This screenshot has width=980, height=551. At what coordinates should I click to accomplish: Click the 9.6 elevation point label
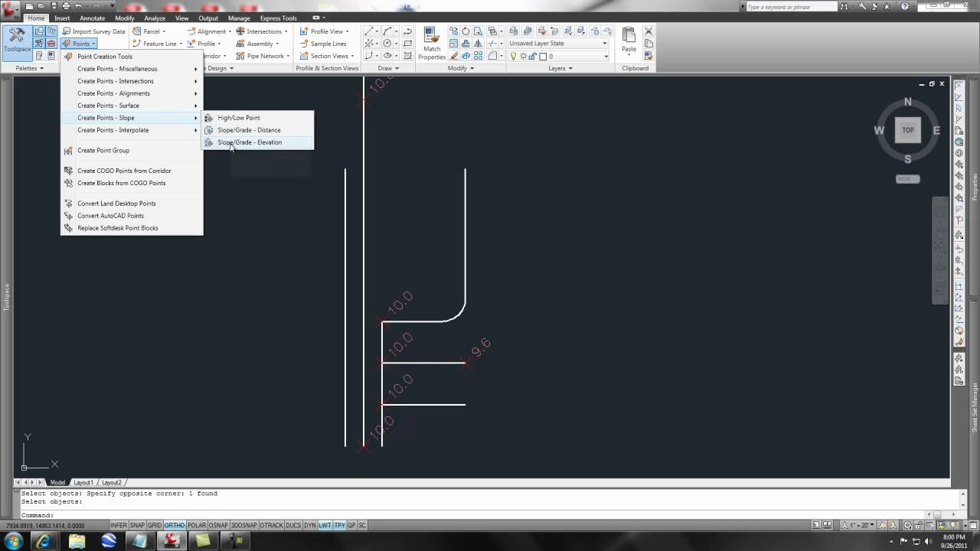pos(481,347)
